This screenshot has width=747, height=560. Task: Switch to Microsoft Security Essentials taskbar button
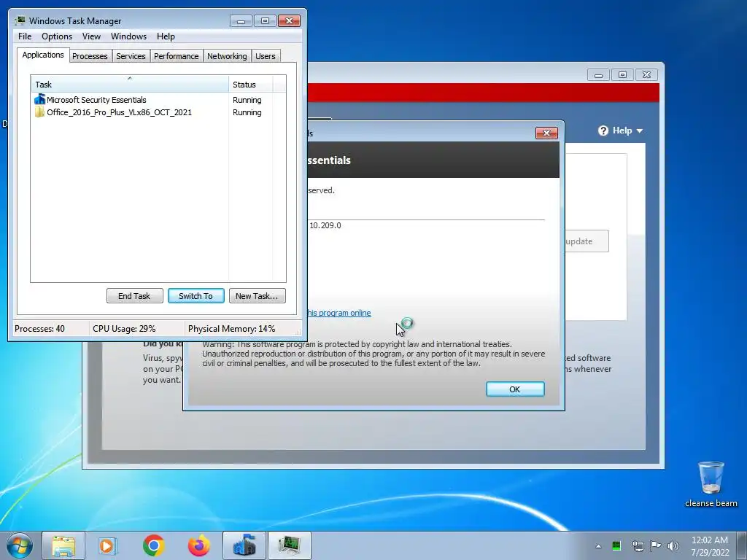pos(244,545)
